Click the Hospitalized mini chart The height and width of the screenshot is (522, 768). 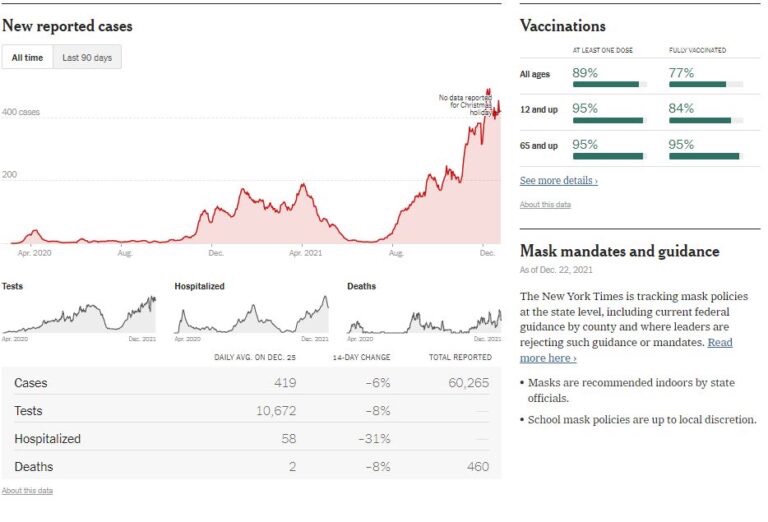pos(251,315)
